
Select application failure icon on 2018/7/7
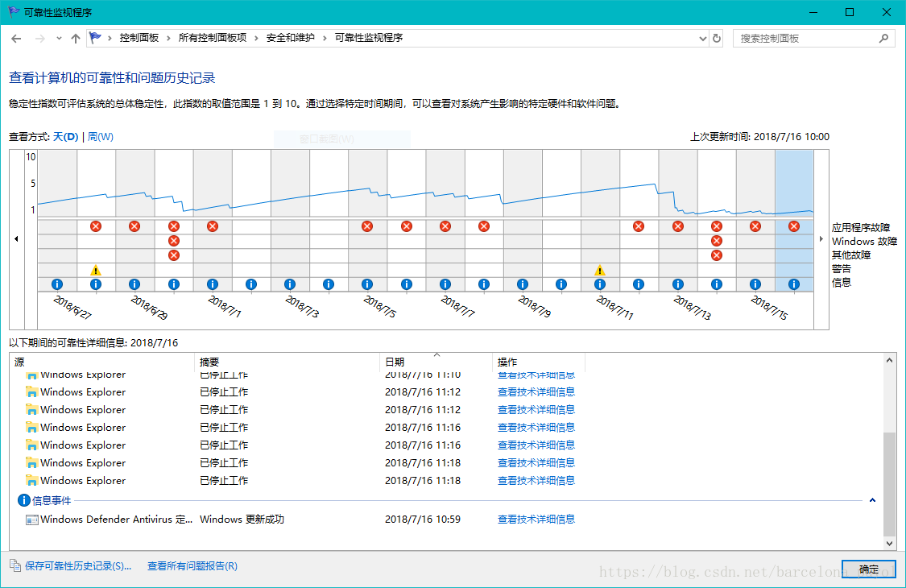[445, 226]
